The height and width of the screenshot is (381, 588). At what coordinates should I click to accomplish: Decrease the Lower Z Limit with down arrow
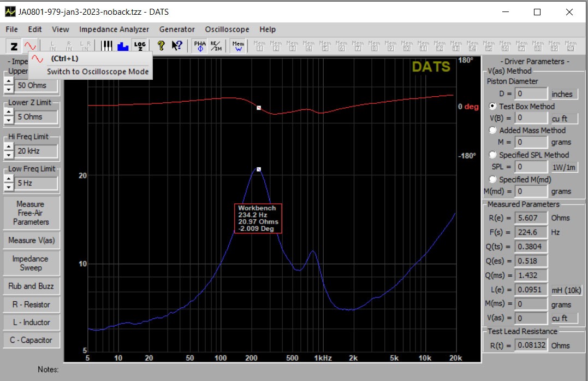click(x=9, y=120)
